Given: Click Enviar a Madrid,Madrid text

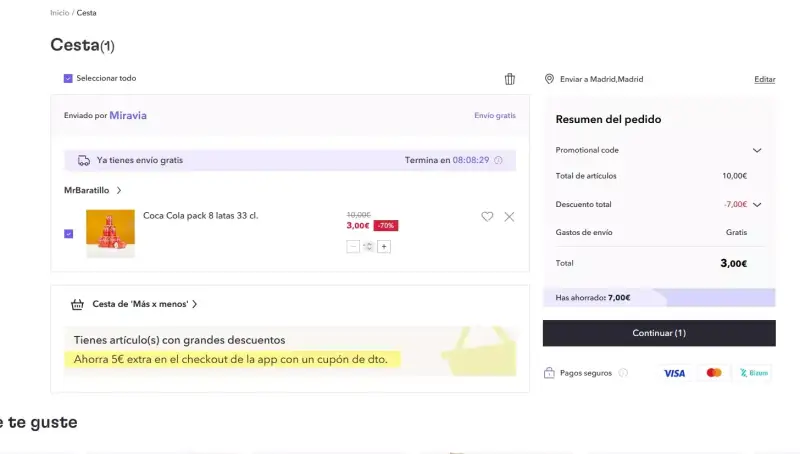Looking at the screenshot, I should (602, 80).
